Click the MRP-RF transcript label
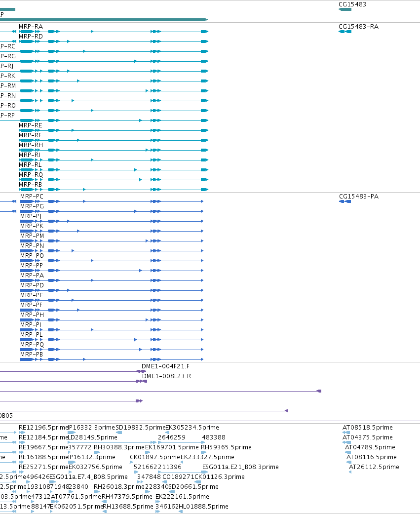The image size is (420, 514). 30,135
